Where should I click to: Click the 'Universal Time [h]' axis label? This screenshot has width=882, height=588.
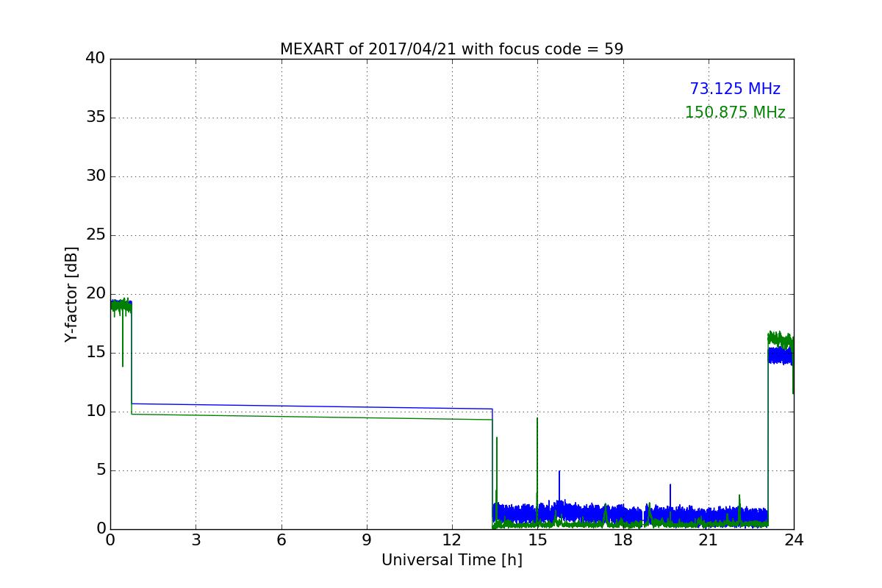451,560
